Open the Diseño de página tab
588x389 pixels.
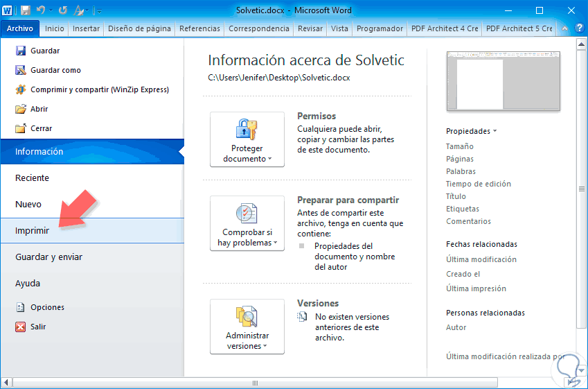(139, 28)
